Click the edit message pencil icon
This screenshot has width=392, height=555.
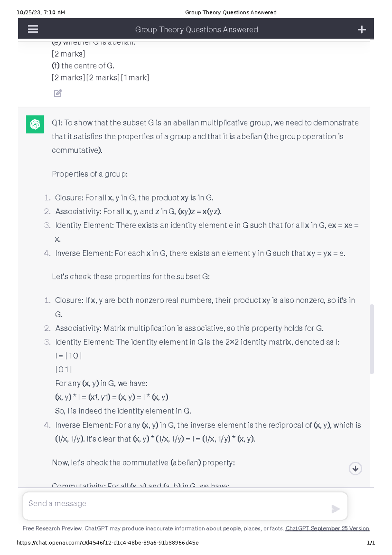(x=58, y=93)
